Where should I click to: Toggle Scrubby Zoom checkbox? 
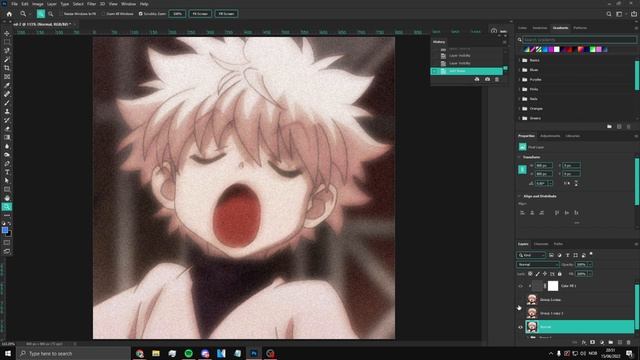click(x=140, y=14)
